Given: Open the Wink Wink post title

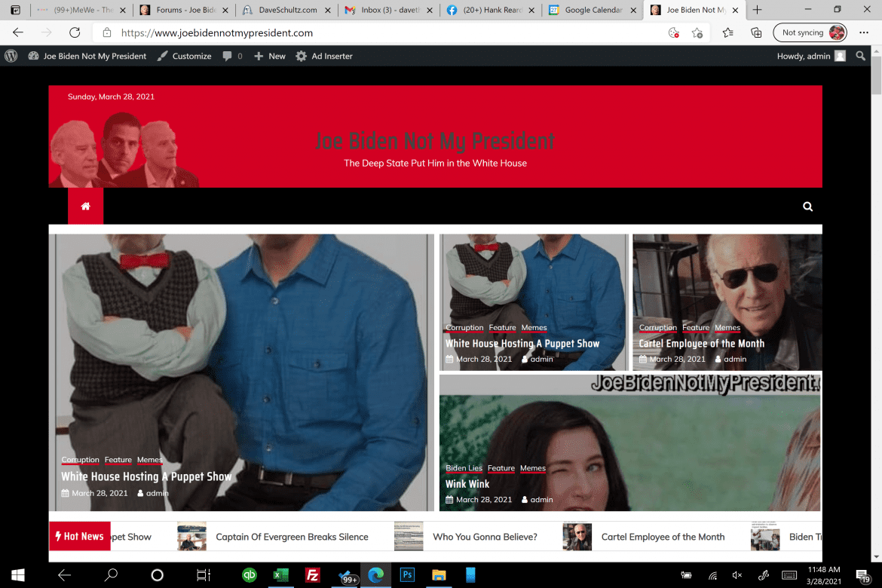Looking at the screenshot, I should 467,484.
